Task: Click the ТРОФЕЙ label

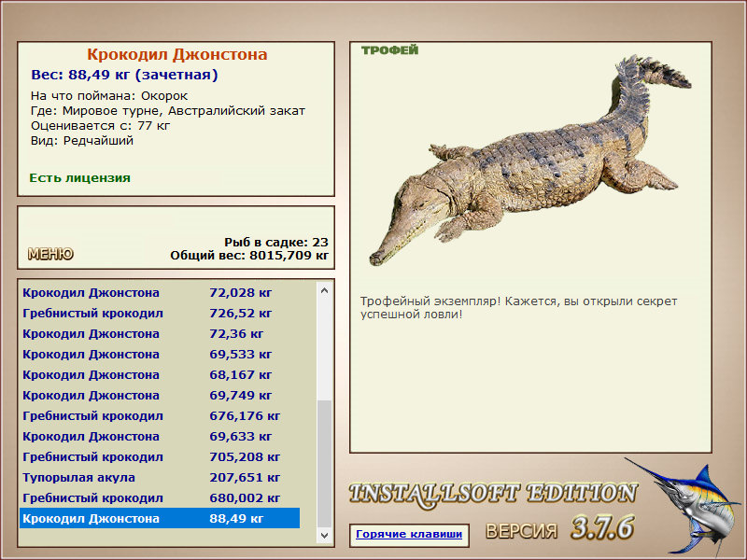Action: pos(389,50)
